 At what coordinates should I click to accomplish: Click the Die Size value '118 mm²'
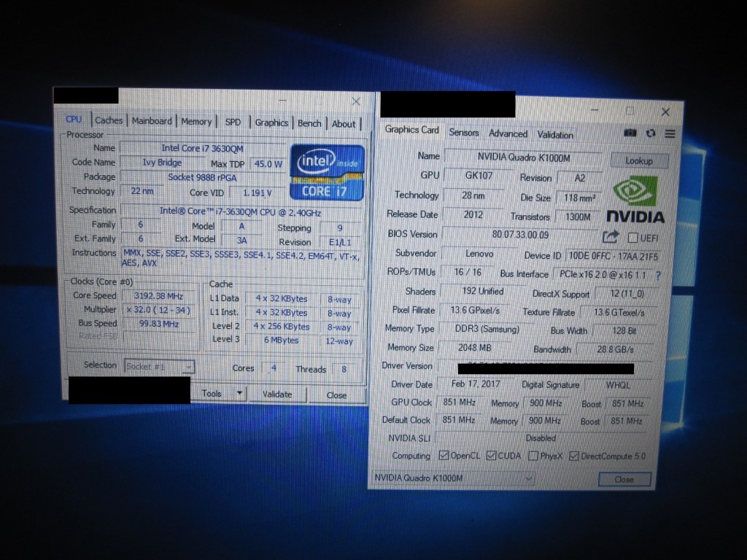click(x=579, y=198)
